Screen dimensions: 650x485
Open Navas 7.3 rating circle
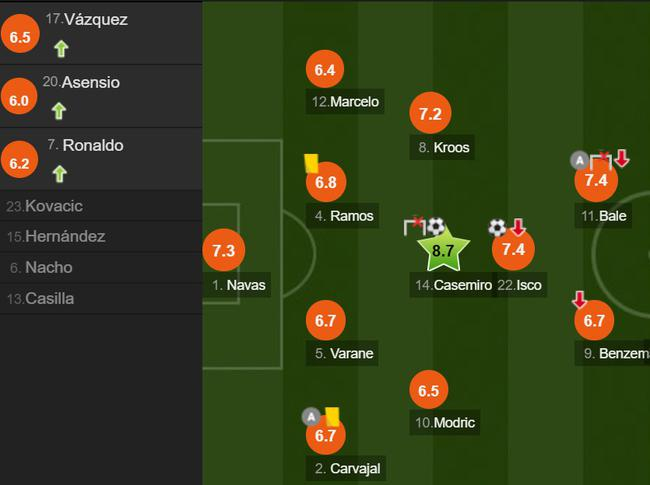point(224,251)
